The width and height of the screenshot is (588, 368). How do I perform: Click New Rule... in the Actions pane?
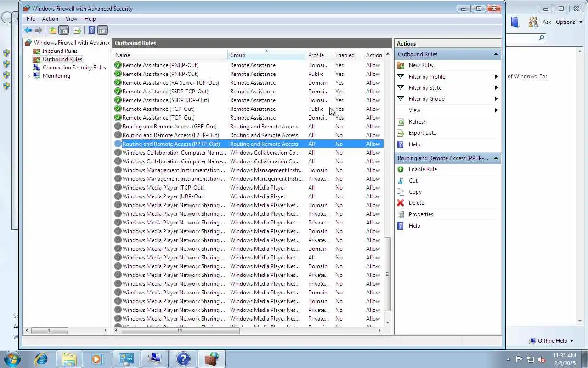pyautogui.click(x=422, y=65)
